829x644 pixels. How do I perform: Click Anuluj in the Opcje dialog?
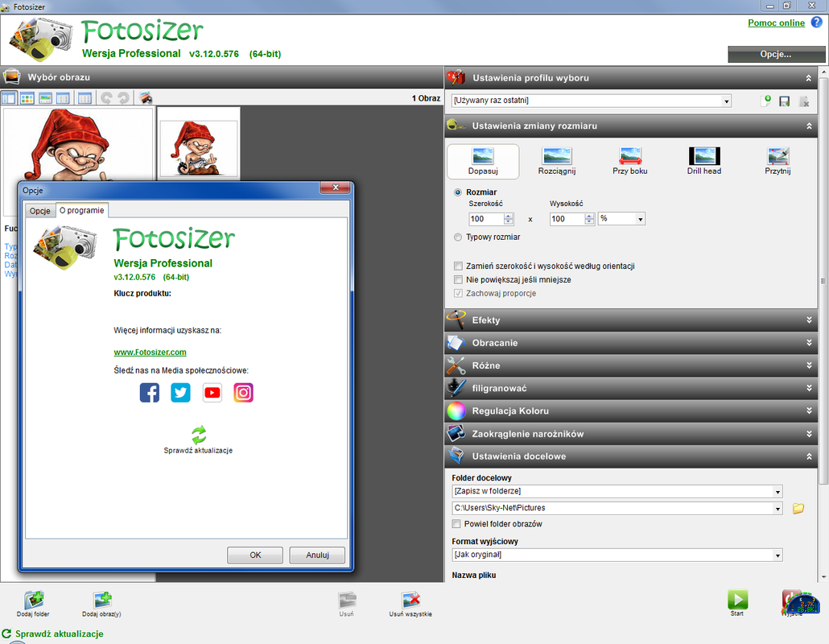317,555
